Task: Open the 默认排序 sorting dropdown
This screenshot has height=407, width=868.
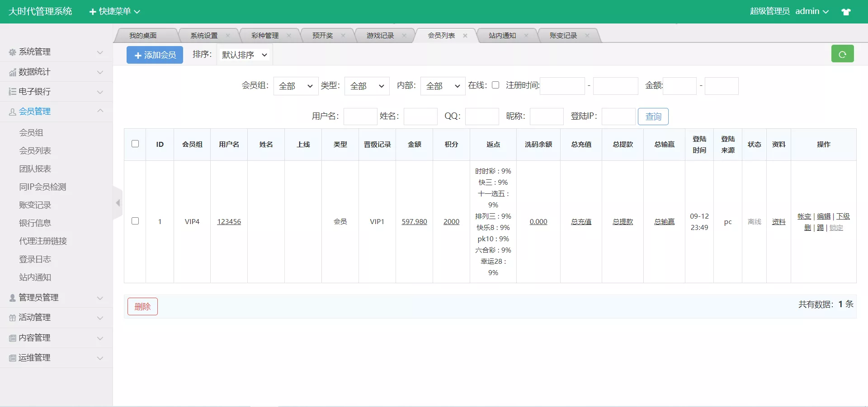Action: (244, 55)
